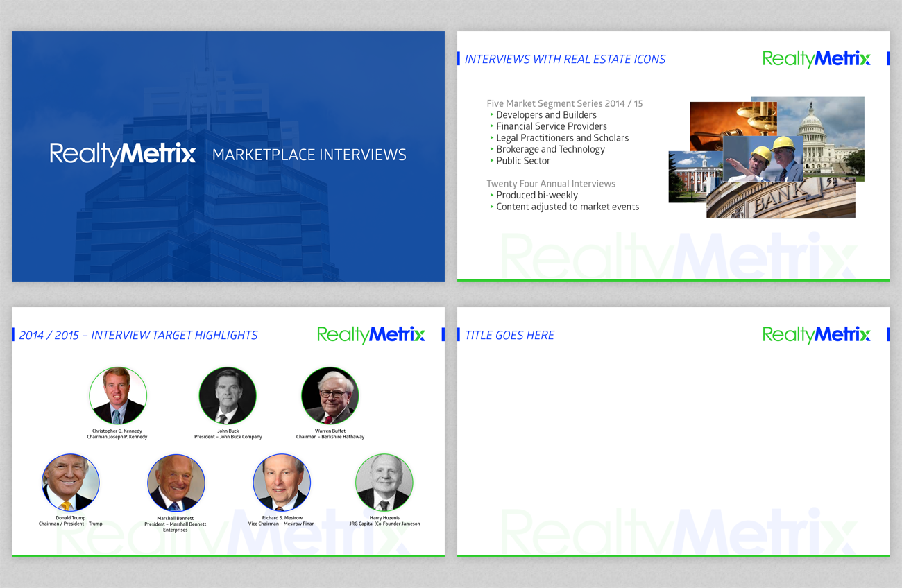Click the 'TITLE GOES HERE' placeholder title
902x588 pixels.
(509, 336)
